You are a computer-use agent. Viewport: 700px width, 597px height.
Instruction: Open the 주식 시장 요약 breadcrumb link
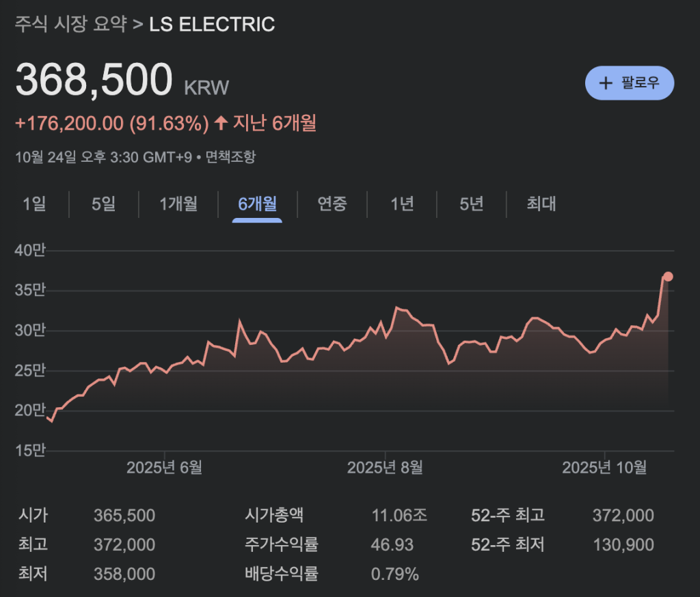70,25
